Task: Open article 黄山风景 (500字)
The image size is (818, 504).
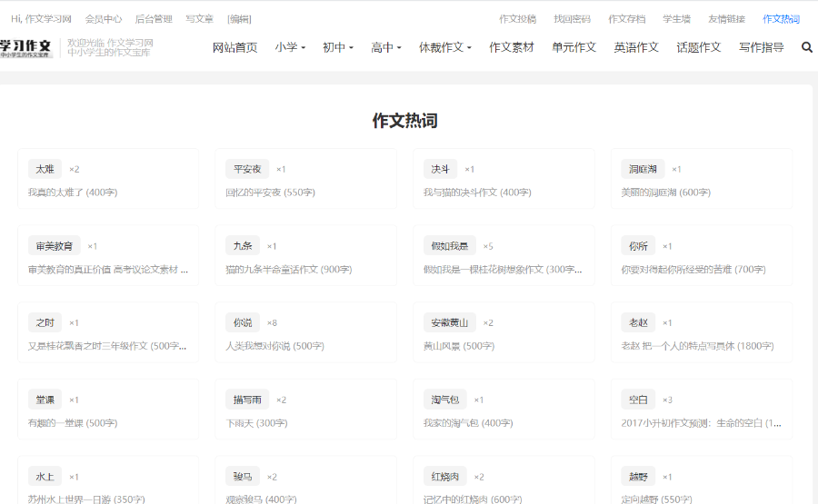Action: point(459,346)
